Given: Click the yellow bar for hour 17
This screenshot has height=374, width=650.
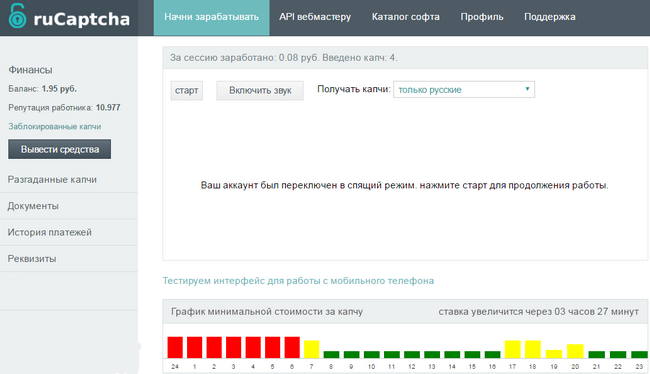Looking at the screenshot, I should (x=512, y=349).
